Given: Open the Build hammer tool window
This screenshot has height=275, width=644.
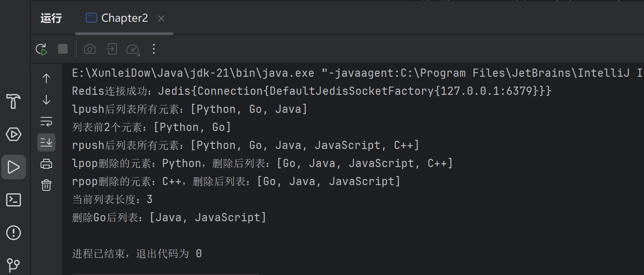Looking at the screenshot, I should click(x=14, y=101).
